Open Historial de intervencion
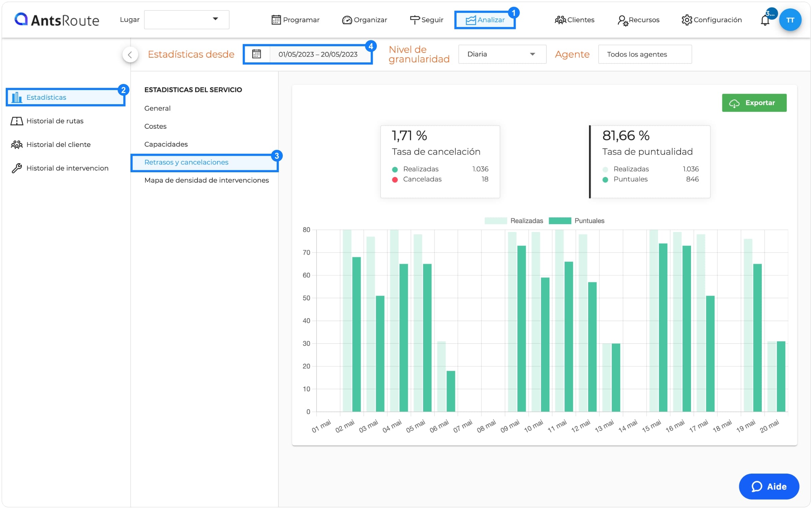The width and height of the screenshot is (812, 509). (x=60, y=168)
